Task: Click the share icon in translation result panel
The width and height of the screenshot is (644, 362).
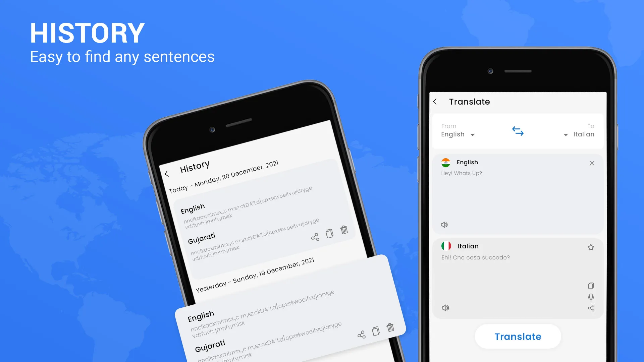Action: 591,308
